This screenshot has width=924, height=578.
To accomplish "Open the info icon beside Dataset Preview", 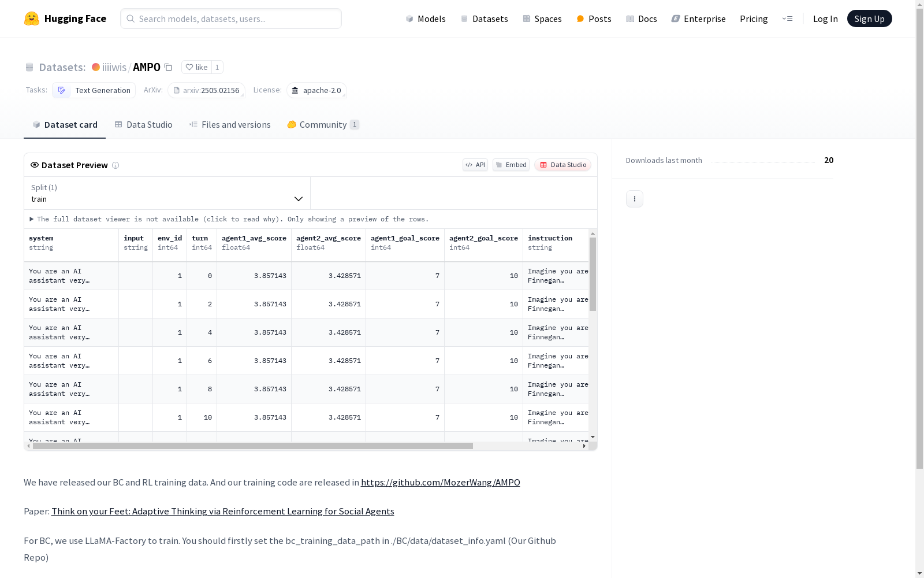I will click(x=115, y=165).
